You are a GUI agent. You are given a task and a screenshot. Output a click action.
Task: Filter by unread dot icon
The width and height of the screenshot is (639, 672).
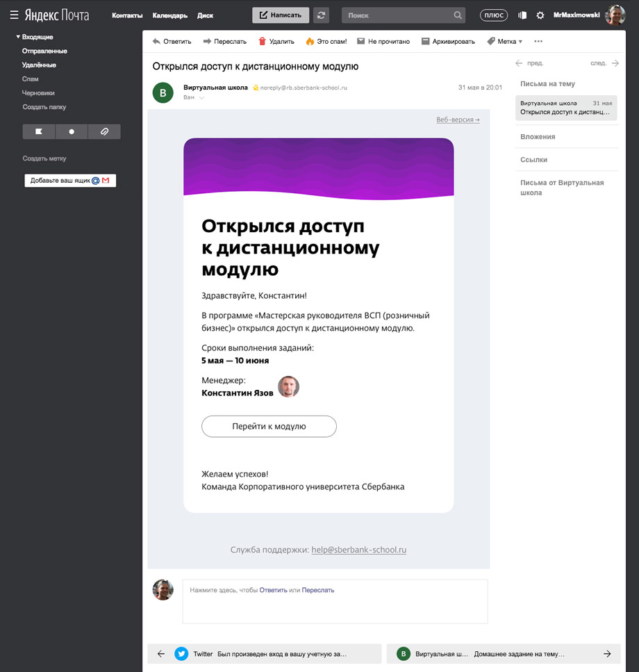[x=72, y=131]
